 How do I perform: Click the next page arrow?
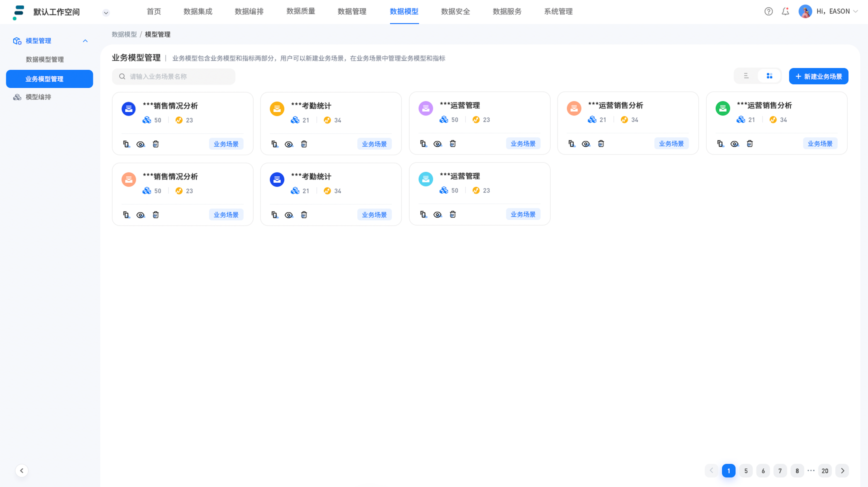coord(842,471)
